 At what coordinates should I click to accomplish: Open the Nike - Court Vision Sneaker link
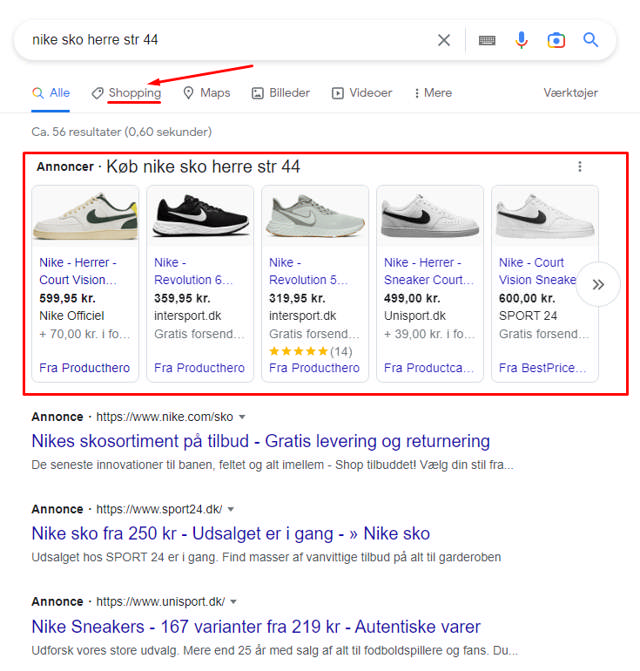(x=537, y=271)
